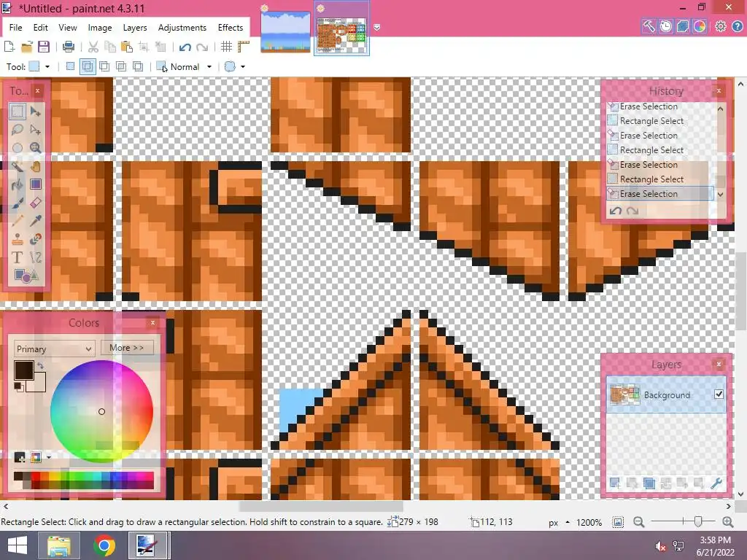
Task: Open the Layers menu
Action: point(135,28)
